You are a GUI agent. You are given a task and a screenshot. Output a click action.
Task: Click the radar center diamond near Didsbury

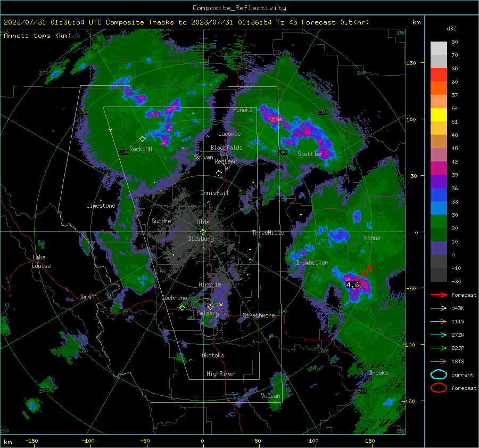point(203,232)
